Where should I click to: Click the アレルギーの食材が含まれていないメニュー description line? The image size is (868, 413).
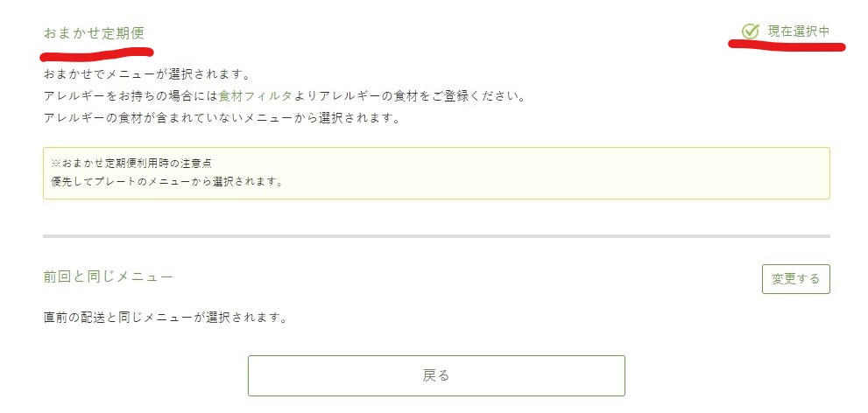click(222, 118)
